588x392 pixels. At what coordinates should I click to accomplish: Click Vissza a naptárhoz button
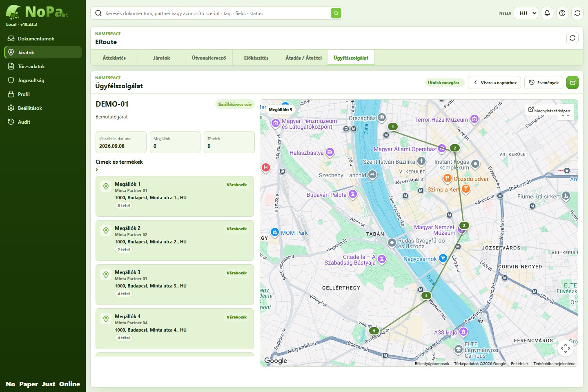494,82
